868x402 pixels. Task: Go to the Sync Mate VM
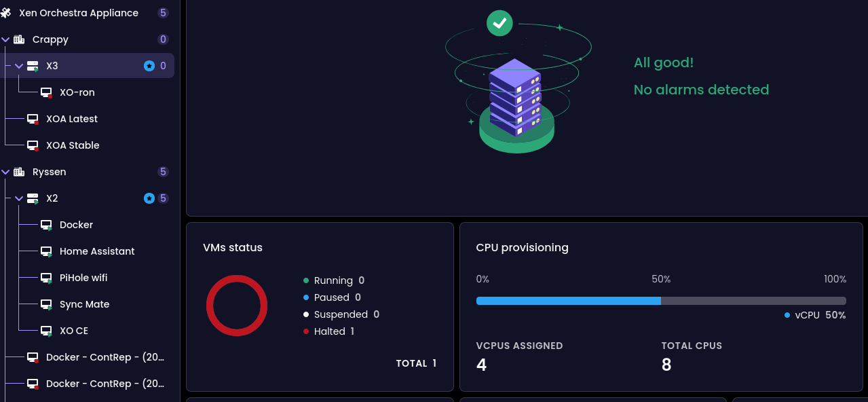click(x=84, y=304)
